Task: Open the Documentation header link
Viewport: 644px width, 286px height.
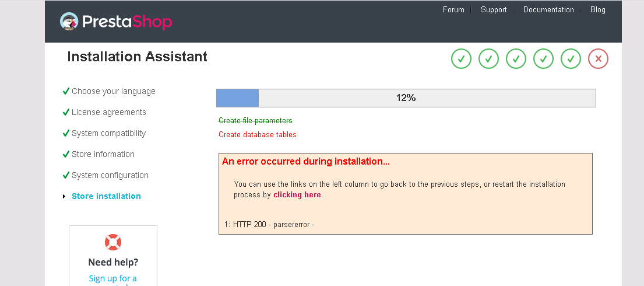Action: [x=548, y=9]
